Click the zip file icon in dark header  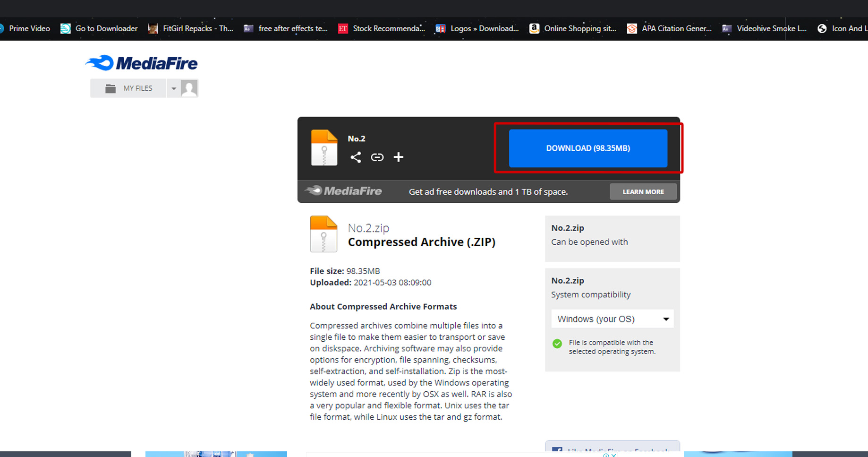pyautogui.click(x=324, y=147)
